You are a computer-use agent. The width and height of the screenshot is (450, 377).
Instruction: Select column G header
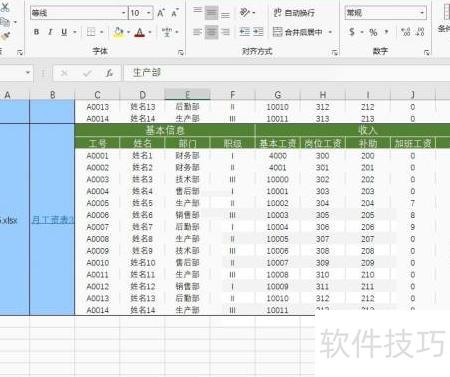[278, 95]
